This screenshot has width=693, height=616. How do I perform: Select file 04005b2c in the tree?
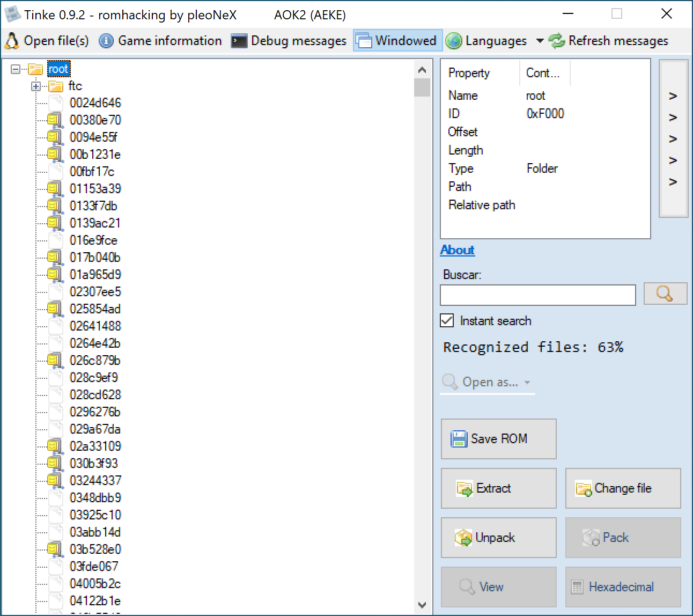(x=95, y=584)
